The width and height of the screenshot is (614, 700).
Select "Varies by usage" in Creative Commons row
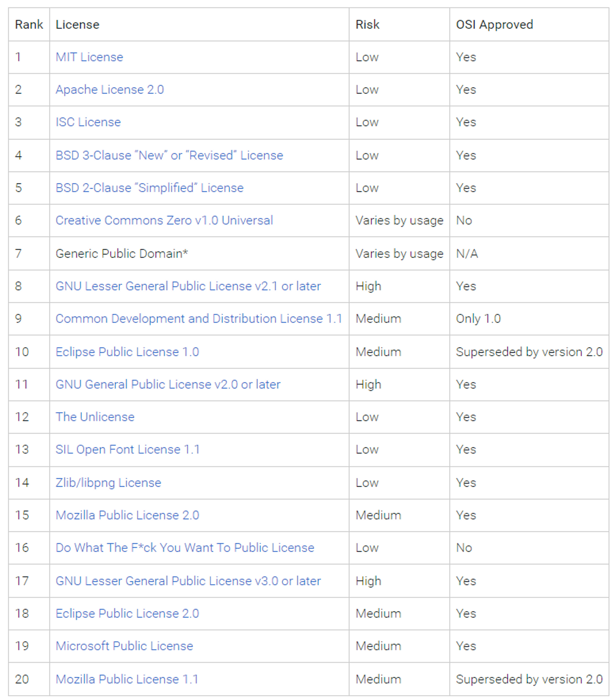click(399, 220)
